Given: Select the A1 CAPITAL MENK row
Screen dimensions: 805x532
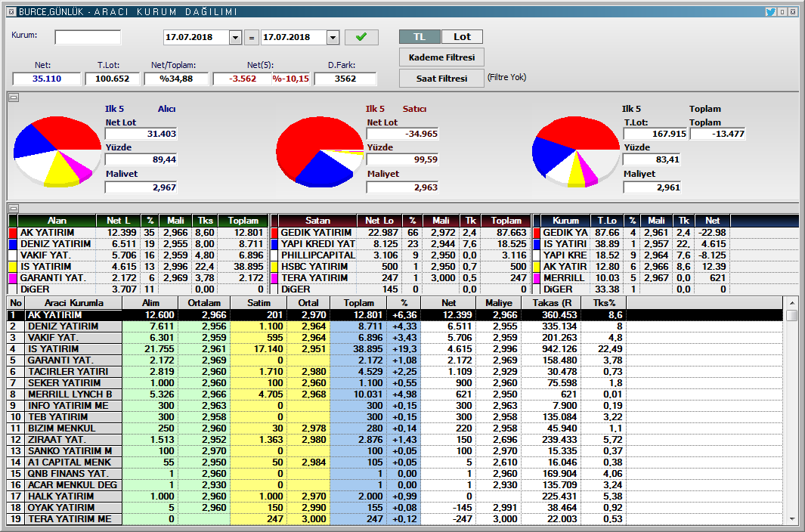Looking at the screenshot, I should click(x=395, y=462).
